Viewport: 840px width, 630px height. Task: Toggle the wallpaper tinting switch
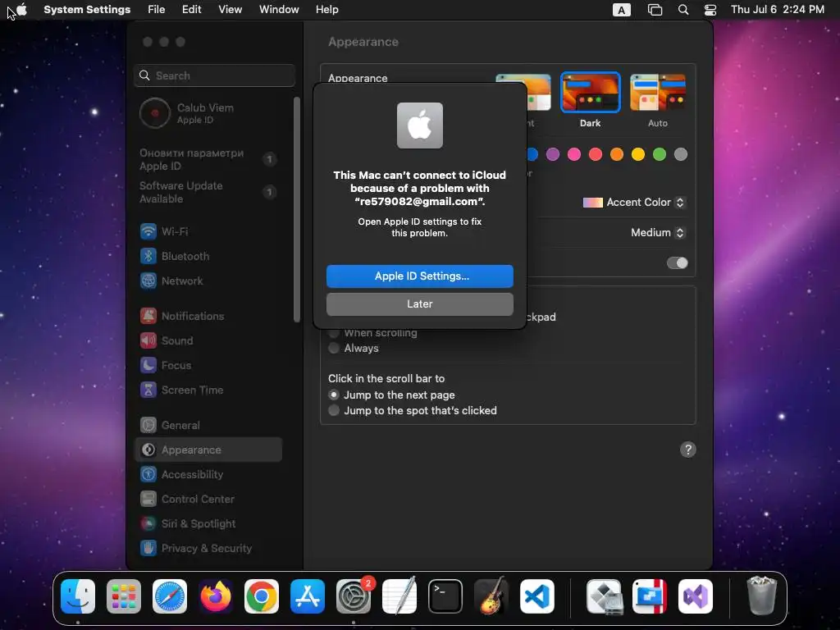tap(677, 262)
